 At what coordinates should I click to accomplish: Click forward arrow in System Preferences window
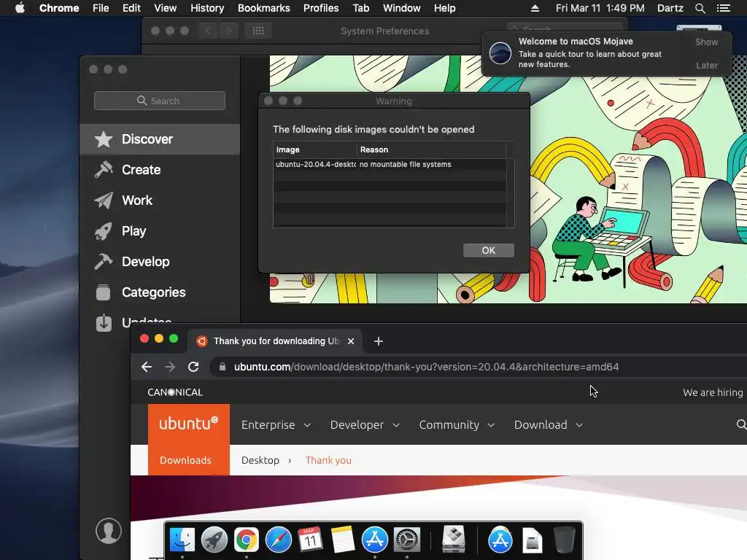[x=228, y=31]
